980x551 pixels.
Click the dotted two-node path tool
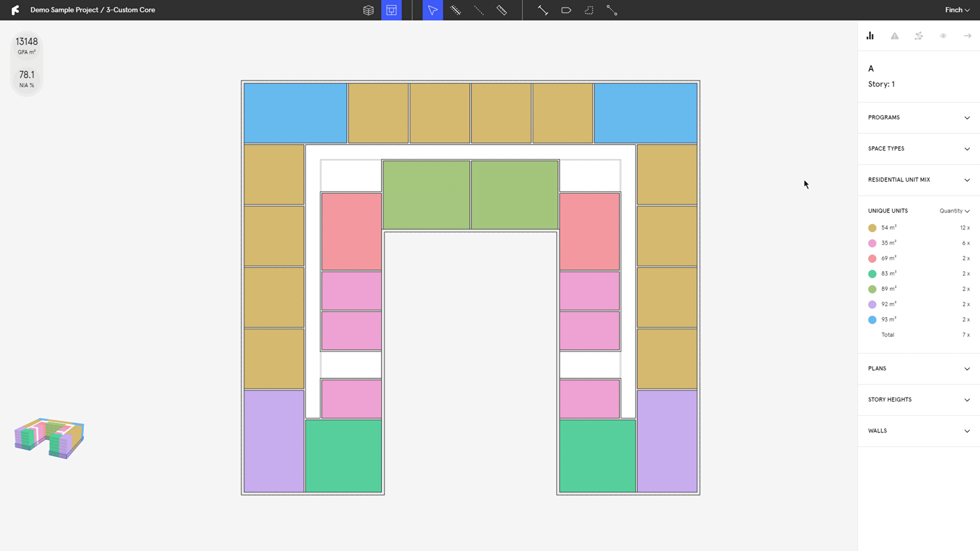pos(612,10)
